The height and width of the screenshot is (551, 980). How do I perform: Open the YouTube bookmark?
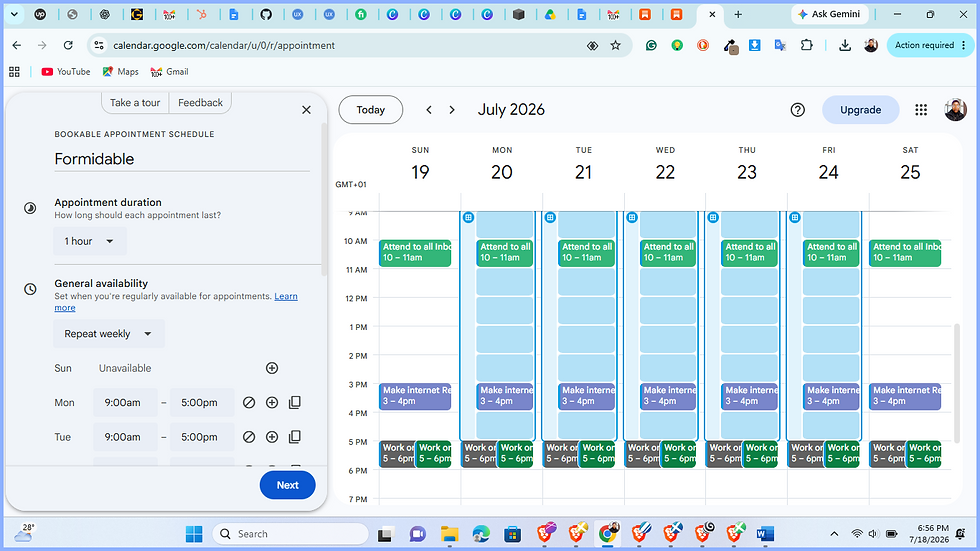point(66,72)
